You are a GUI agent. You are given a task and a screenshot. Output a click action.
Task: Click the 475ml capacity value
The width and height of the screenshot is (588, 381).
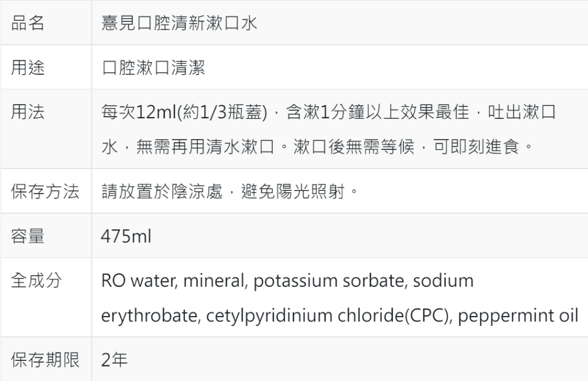(x=126, y=236)
